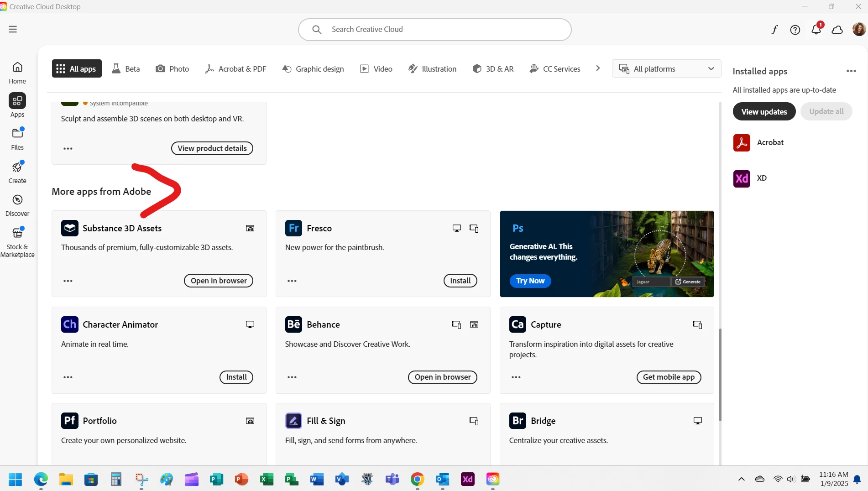Open Acrobat from installed apps

[x=758, y=142]
